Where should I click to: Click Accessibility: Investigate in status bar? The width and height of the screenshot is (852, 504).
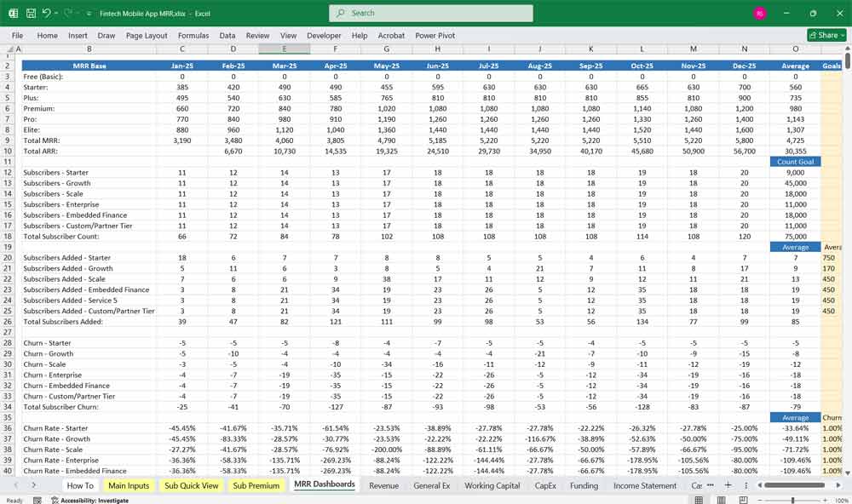(x=90, y=501)
